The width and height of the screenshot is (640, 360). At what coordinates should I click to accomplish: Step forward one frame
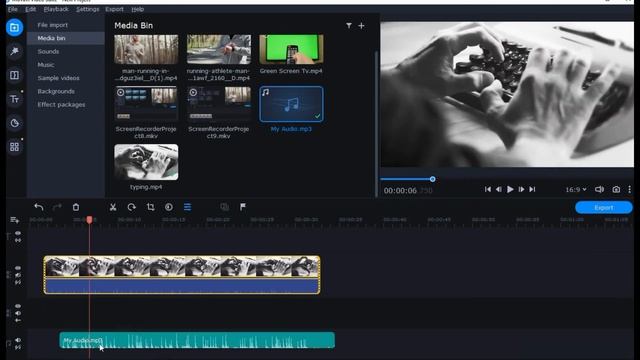[x=521, y=189]
